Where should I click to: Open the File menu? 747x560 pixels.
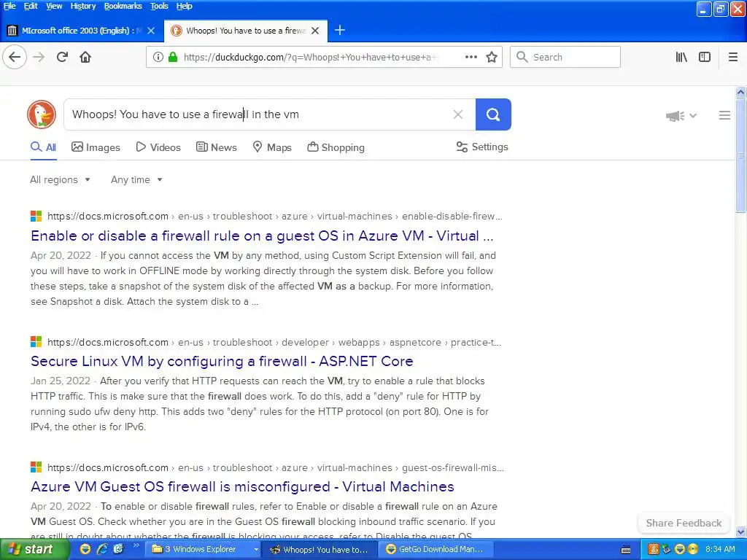(x=9, y=6)
